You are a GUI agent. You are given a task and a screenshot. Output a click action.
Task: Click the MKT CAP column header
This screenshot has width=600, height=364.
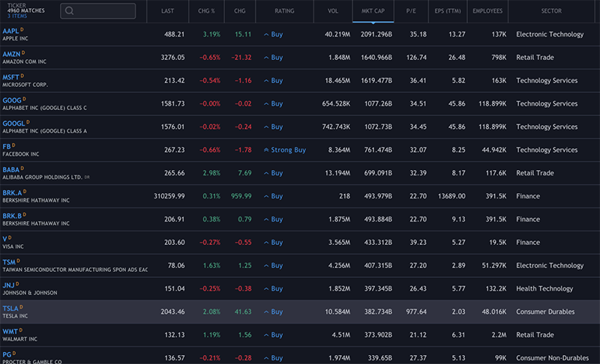pyautogui.click(x=373, y=11)
